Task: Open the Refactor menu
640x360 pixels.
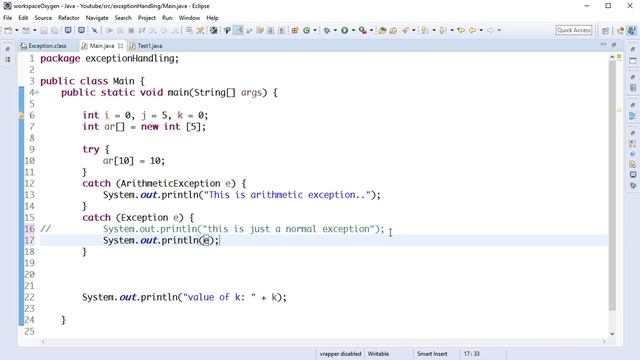Action: [69, 18]
